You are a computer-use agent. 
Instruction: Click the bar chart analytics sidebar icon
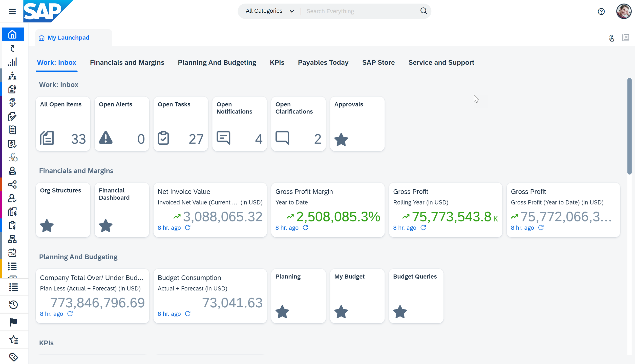coord(12,62)
